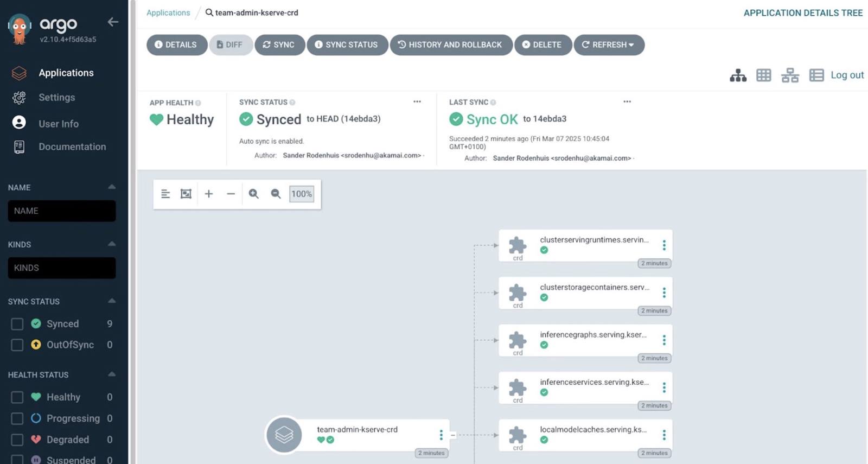Click the Applications breadcrumb link

[168, 12]
